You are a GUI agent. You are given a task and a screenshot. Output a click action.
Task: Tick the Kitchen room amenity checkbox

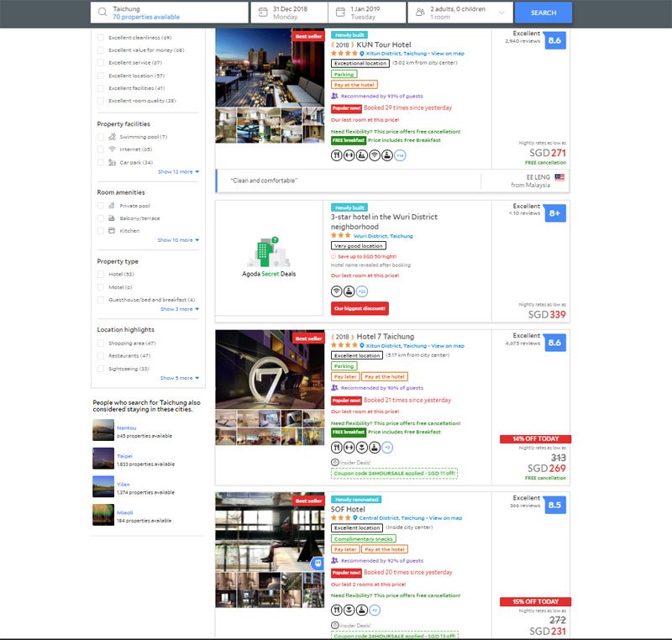(x=100, y=230)
